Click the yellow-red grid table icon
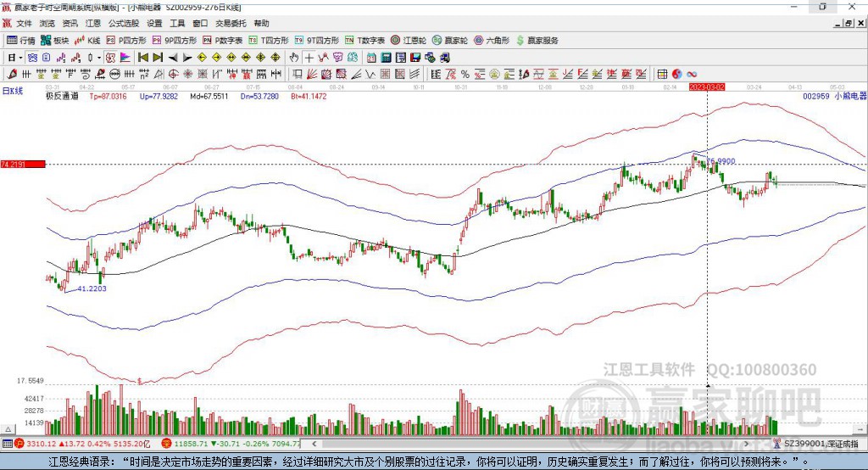This screenshot has width=868, height=470. pos(662,74)
